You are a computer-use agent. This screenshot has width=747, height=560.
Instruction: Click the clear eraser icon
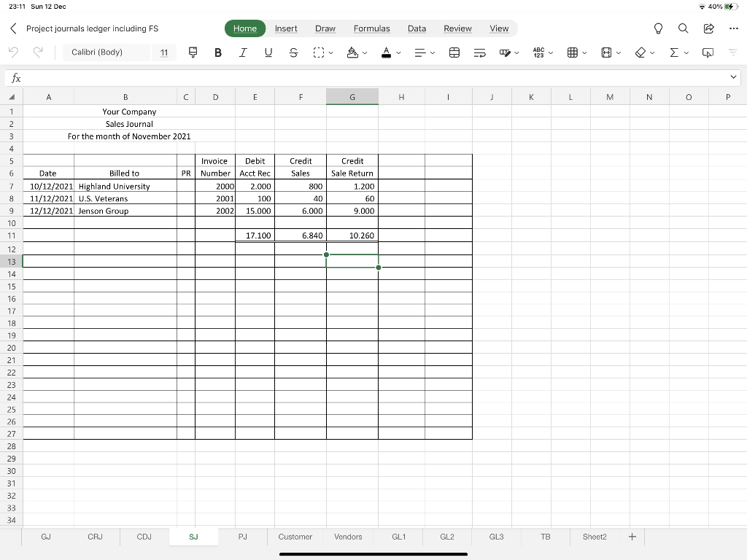pyautogui.click(x=640, y=52)
